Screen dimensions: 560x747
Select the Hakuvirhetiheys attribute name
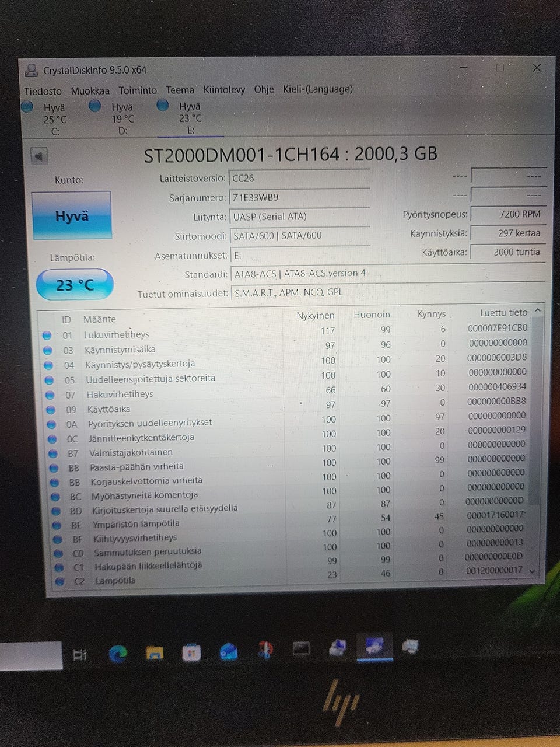[120, 394]
